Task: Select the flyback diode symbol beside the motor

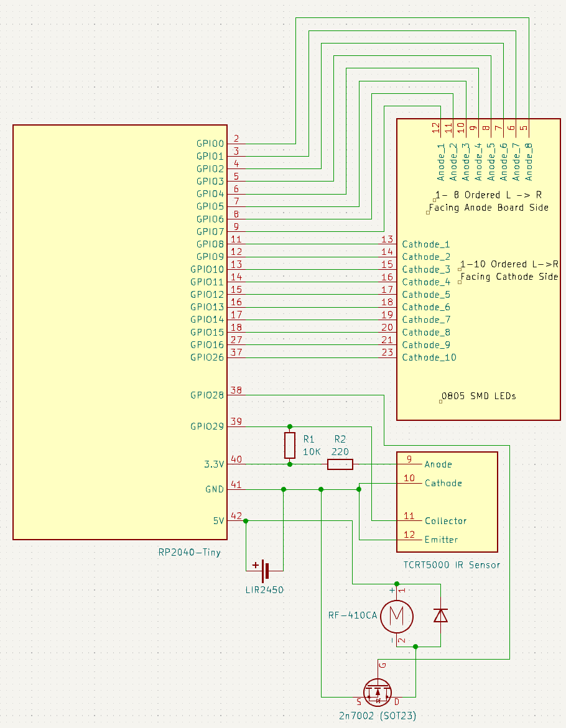Action: pyautogui.click(x=440, y=615)
